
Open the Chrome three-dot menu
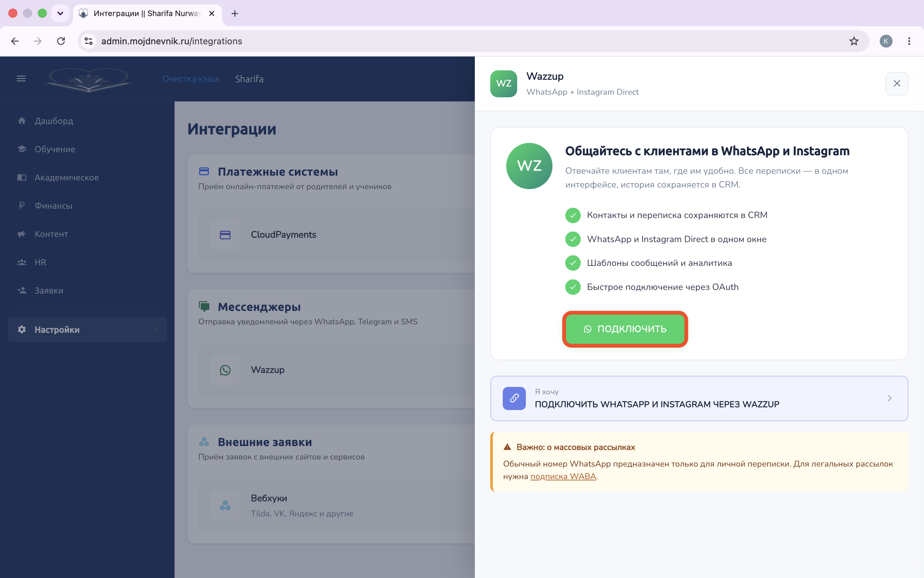(909, 41)
